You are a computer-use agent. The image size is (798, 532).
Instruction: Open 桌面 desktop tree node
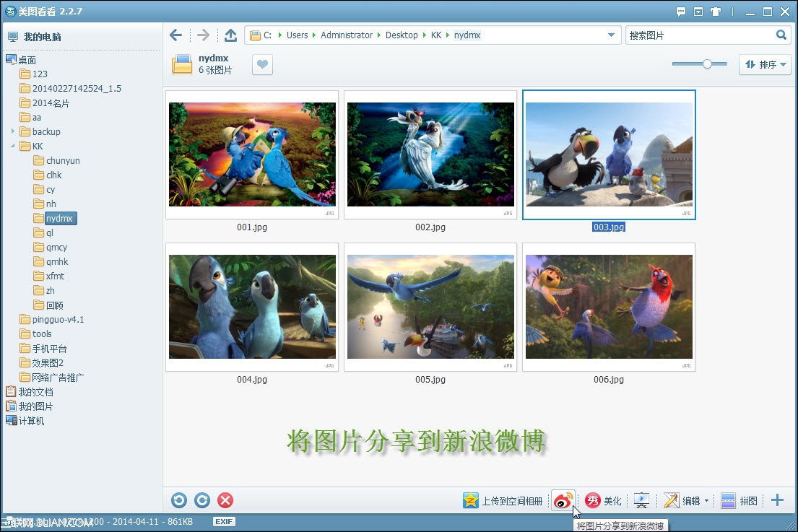tap(22, 59)
